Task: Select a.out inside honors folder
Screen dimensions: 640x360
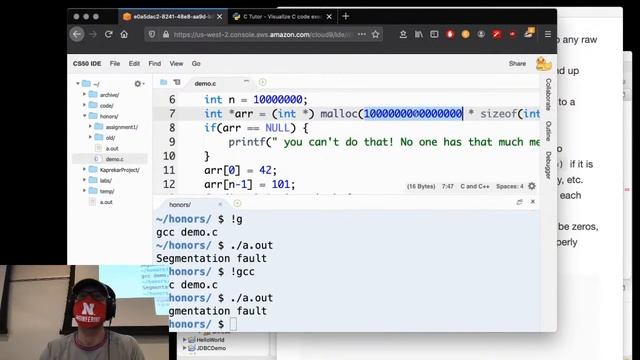Action: pyautogui.click(x=112, y=149)
